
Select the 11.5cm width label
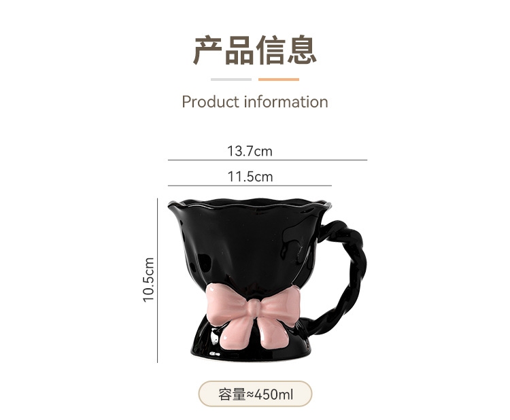click(x=250, y=177)
